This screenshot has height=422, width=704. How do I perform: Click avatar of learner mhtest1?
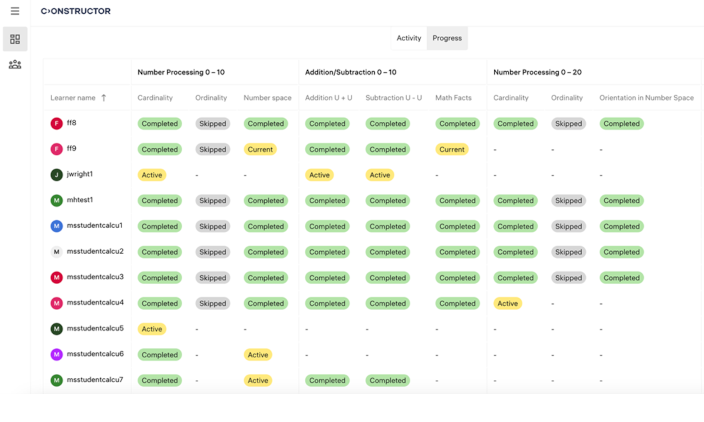[56, 200]
